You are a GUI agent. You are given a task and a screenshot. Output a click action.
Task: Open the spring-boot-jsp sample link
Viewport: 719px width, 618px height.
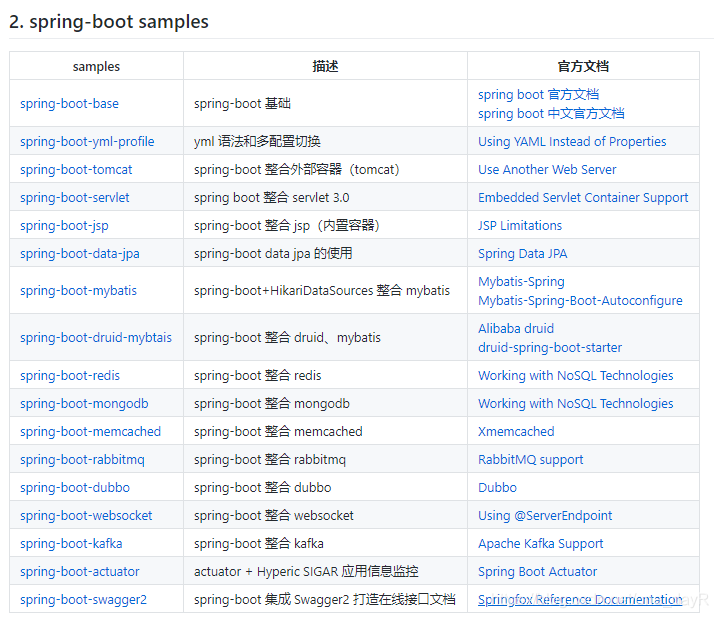(x=64, y=226)
